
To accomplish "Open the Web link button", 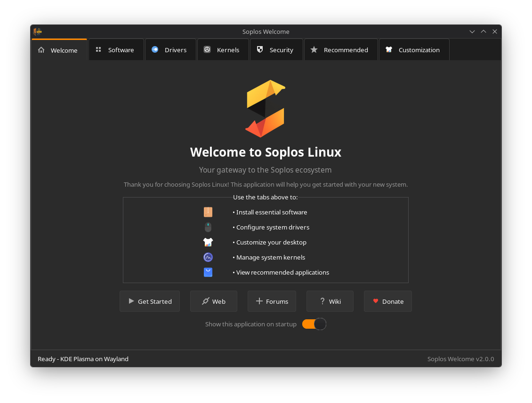I will tap(213, 301).
